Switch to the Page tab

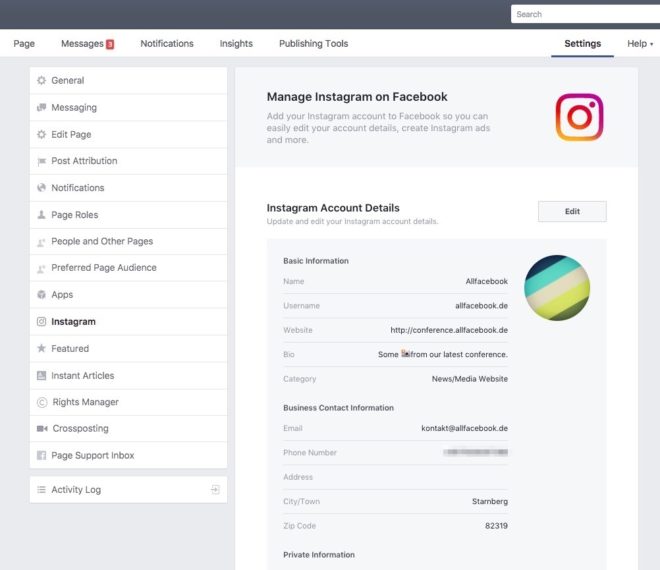24,43
